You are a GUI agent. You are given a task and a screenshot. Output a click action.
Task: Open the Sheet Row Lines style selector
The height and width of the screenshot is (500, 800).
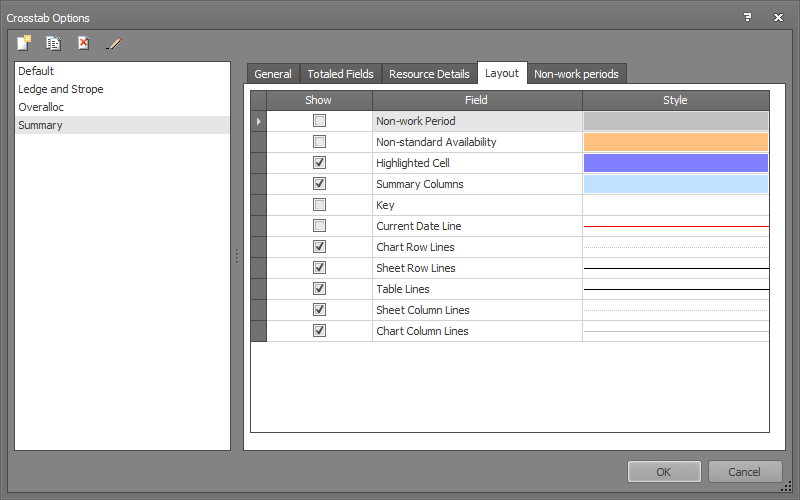tap(676, 268)
